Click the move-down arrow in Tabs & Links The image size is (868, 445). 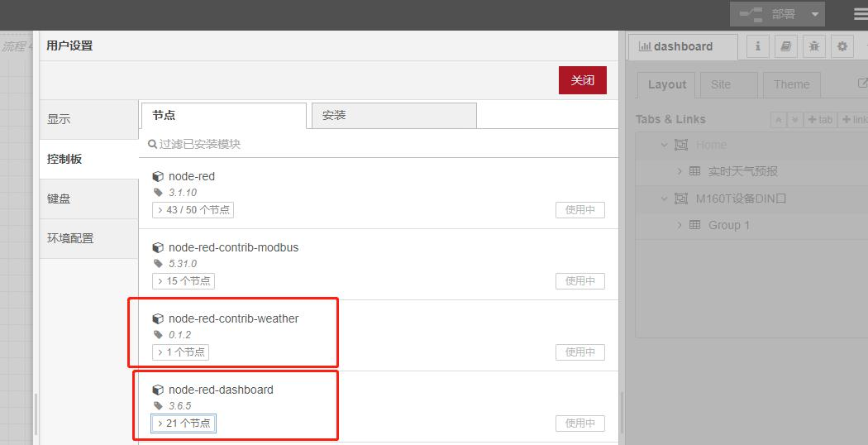tap(794, 120)
